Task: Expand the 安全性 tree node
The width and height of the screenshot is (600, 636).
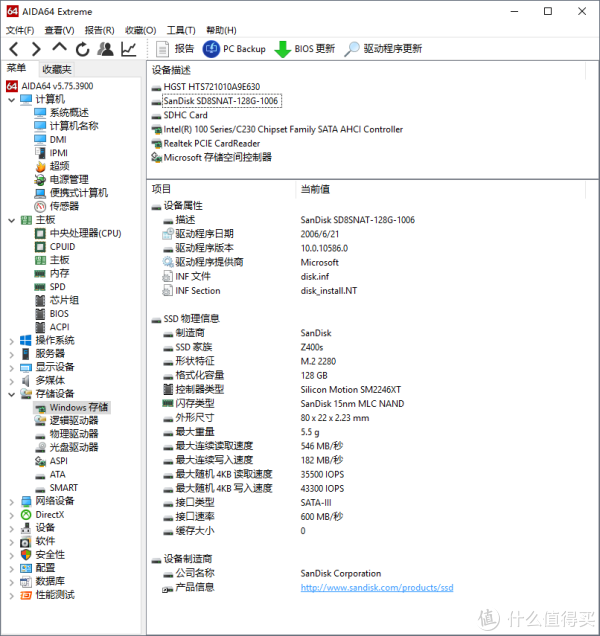Action: (x=11, y=555)
